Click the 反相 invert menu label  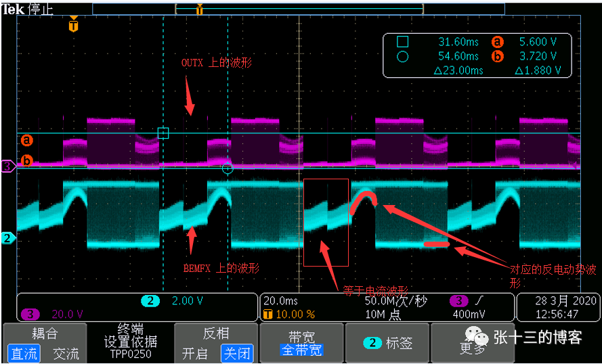[x=216, y=334]
